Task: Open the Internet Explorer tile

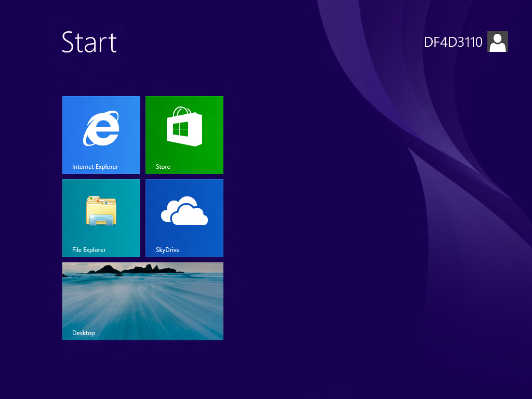Action: (101, 135)
